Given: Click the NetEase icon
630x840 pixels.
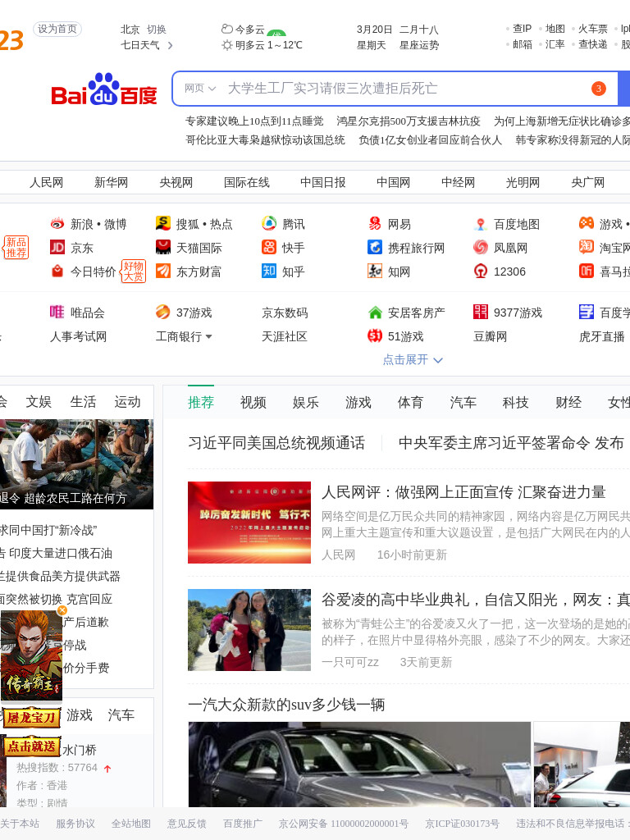Looking at the screenshot, I should [375, 223].
